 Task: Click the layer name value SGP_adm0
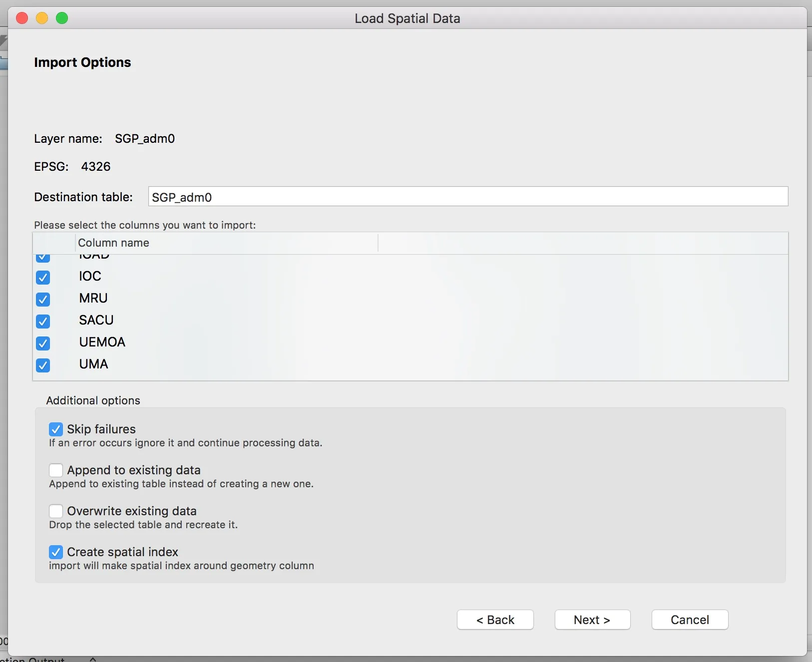145,138
